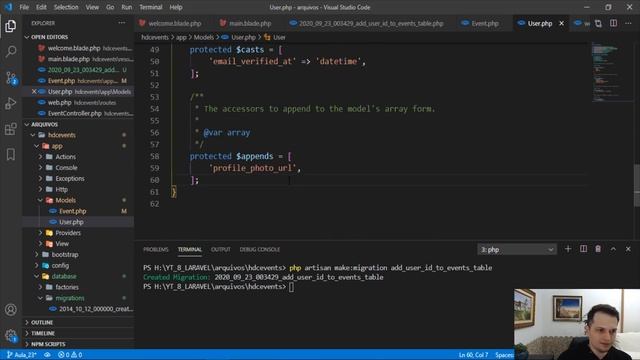Click the errors and warnings status counter
Screen dimensions: 640x360
[70, 355]
